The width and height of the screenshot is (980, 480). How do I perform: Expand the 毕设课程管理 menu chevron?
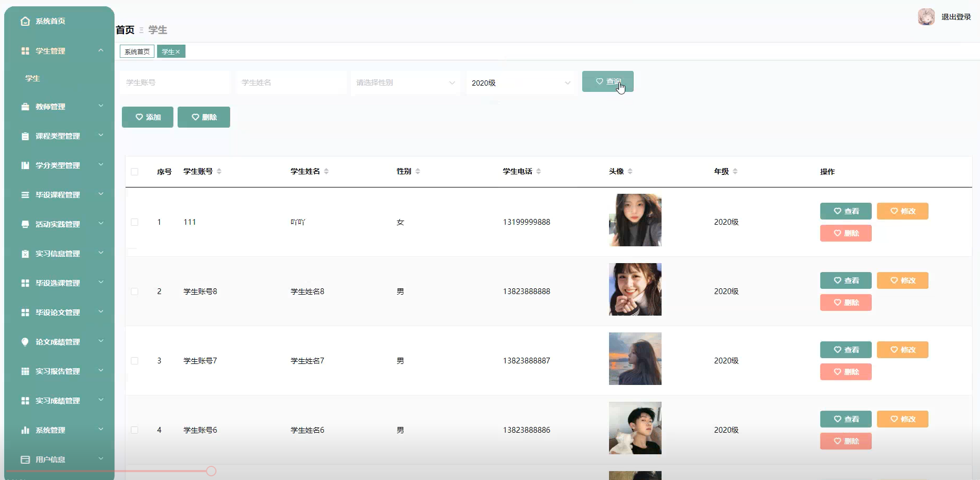point(101,194)
